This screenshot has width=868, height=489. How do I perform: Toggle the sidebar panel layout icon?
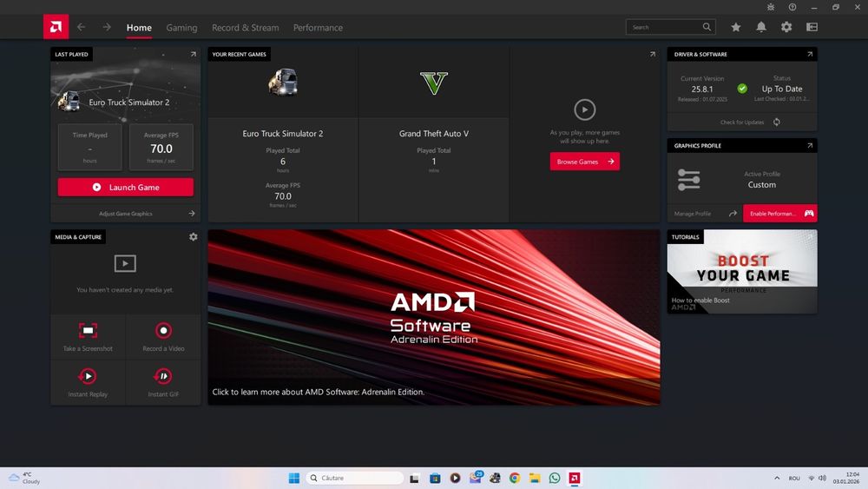tap(812, 27)
